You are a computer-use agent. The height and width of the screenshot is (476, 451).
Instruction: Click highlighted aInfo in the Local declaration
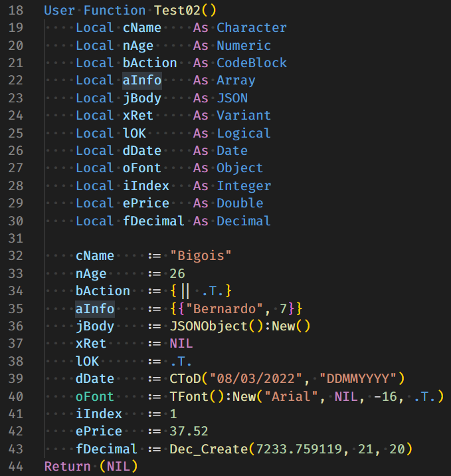pos(142,80)
